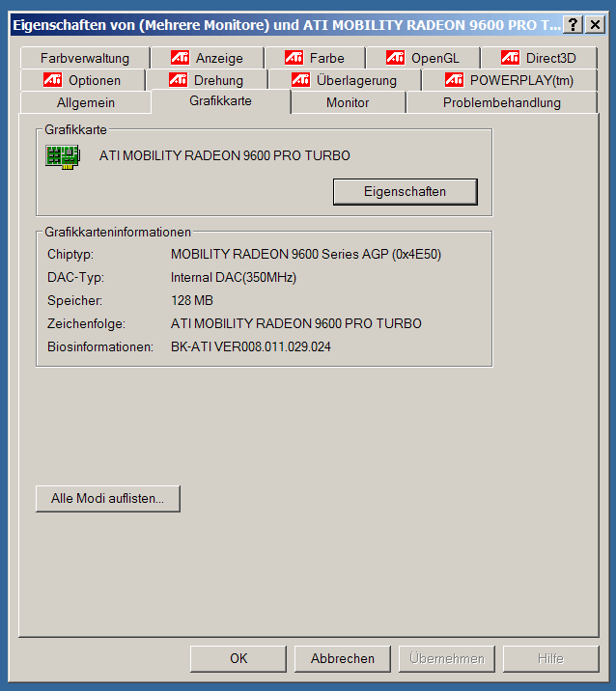Viewport: 616px width, 691px height.
Task: Click Alle Modi auflisten button
Action: 108,498
